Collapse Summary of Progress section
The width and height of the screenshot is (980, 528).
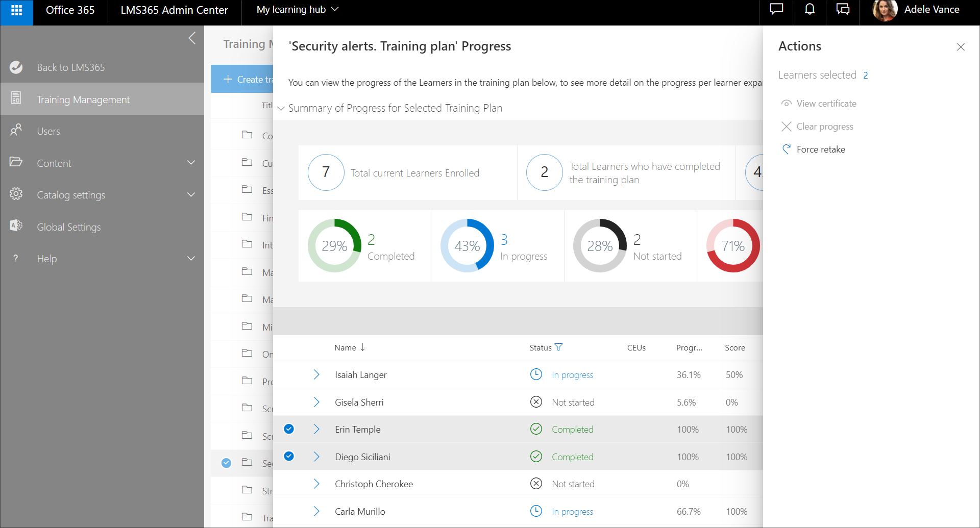[x=281, y=109]
